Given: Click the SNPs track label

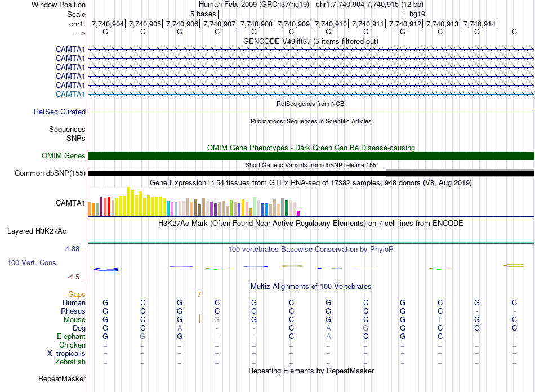Looking at the screenshot, I should 76,138.
